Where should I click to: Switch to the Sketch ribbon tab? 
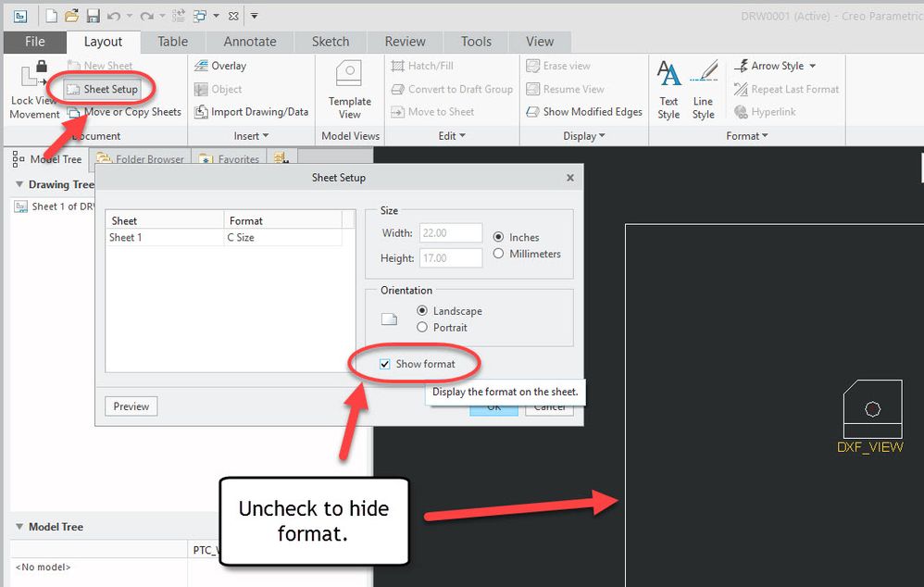[331, 42]
